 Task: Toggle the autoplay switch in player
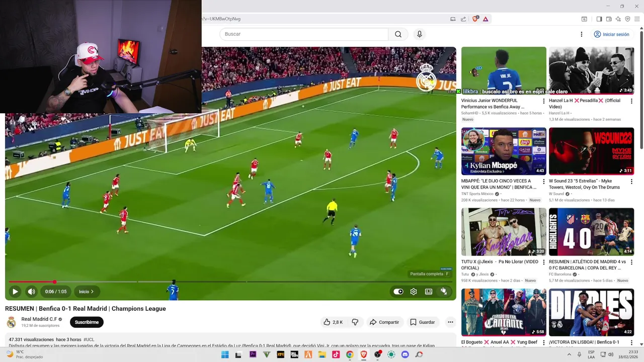(398, 292)
